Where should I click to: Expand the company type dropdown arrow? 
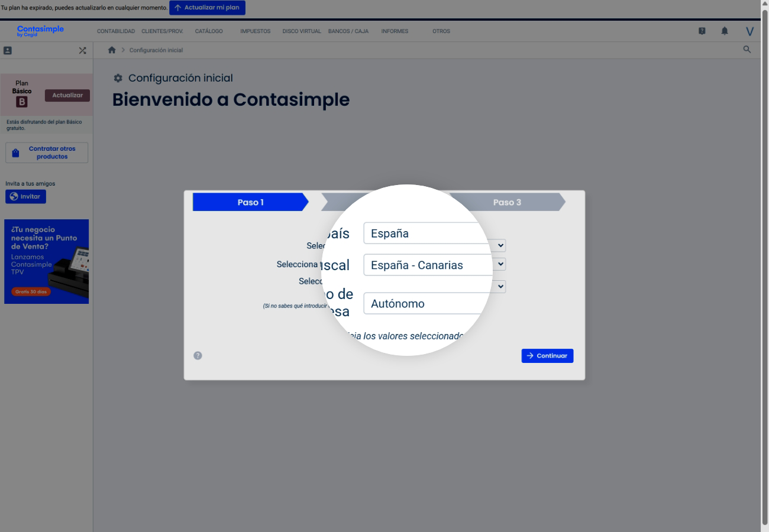500,286
